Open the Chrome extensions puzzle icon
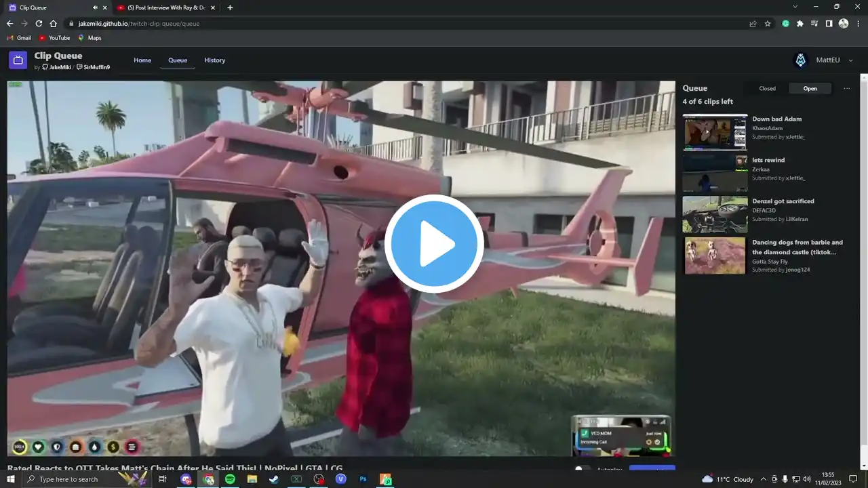The height and width of the screenshot is (488, 868). 800,23
